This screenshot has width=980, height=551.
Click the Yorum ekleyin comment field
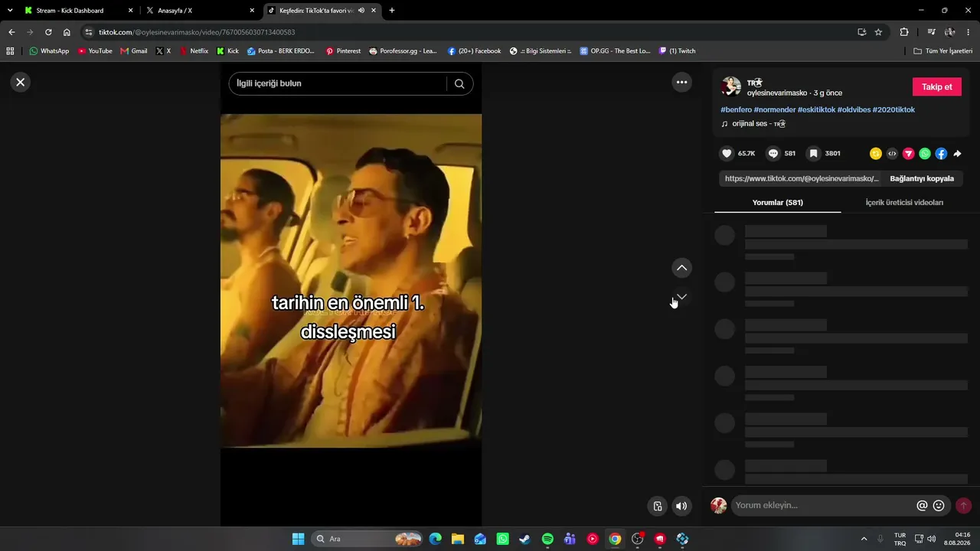(823, 505)
